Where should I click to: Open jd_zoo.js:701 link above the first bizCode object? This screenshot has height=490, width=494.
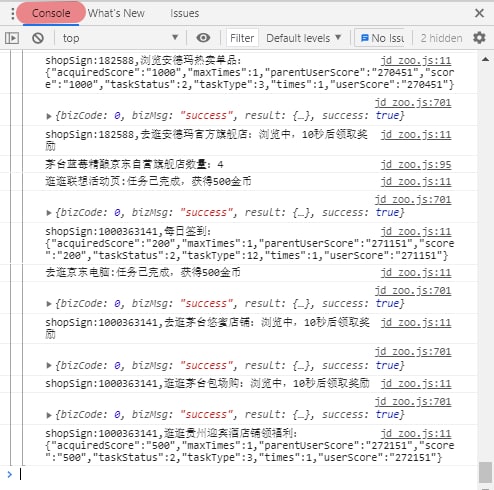tap(413, 102)
